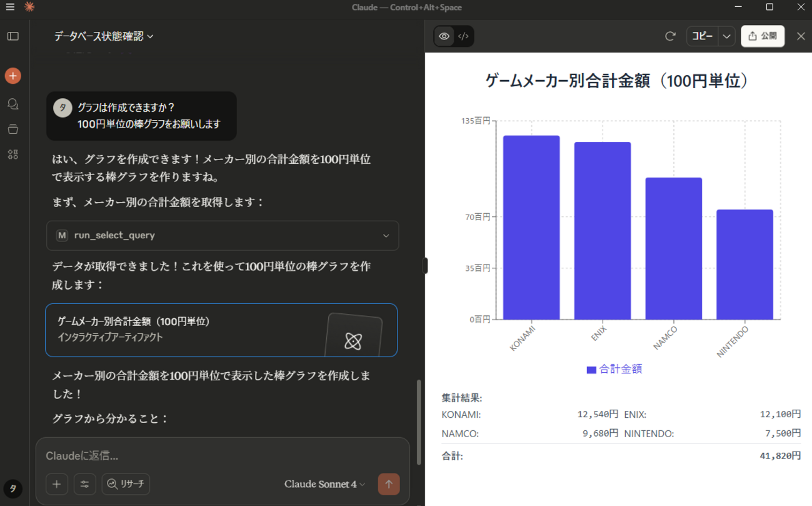Viewport: 812px width, 506px height.
Task: Click the 35百円 axis label
Action: coord(478,268)
